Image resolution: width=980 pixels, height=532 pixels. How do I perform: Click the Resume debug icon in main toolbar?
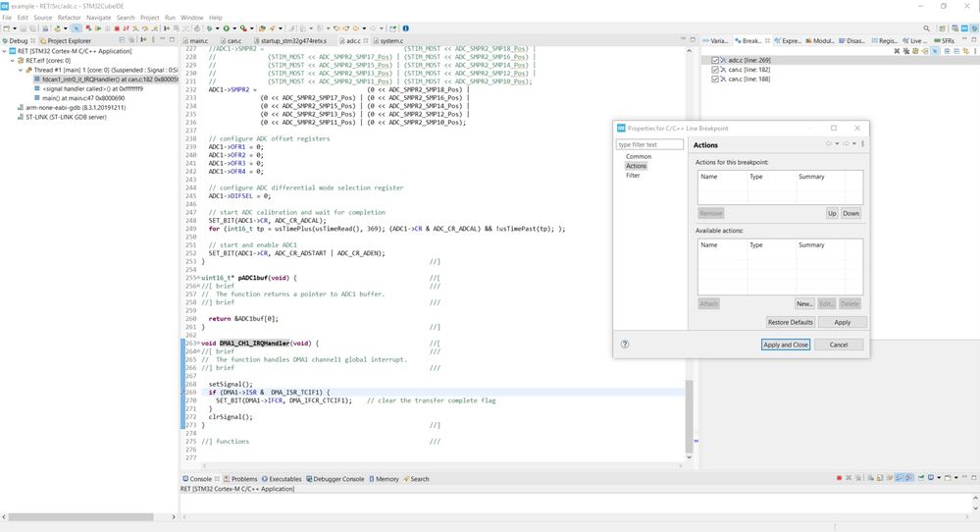(x=98, y=28)
